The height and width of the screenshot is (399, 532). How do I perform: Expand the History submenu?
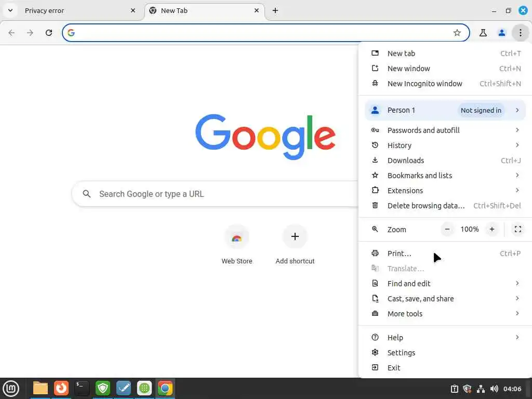tap(445, 145)
